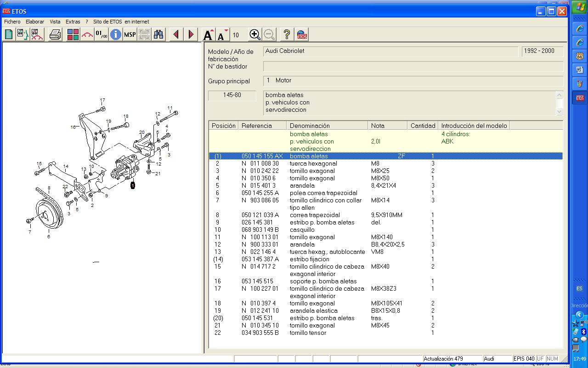Open the Extras menu
Image resolution: width=588 pixels, height=368 pixels.
tap(73, 22)
